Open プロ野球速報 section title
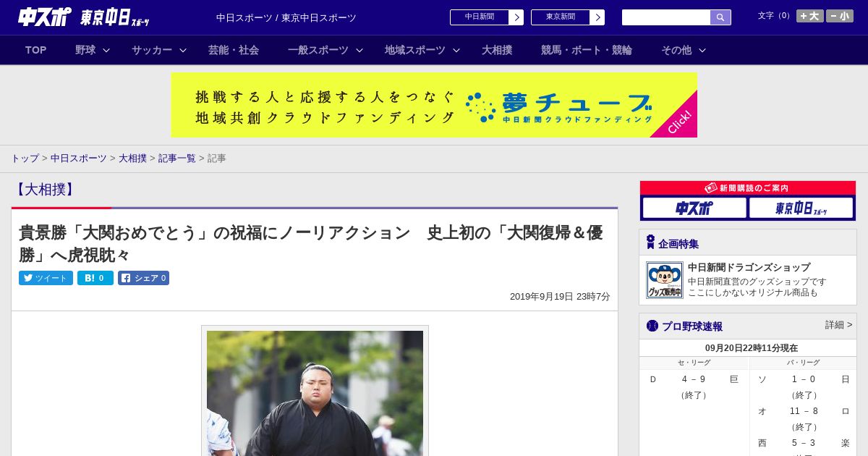The height and width of the screenshot is (456, 868). 692,326
